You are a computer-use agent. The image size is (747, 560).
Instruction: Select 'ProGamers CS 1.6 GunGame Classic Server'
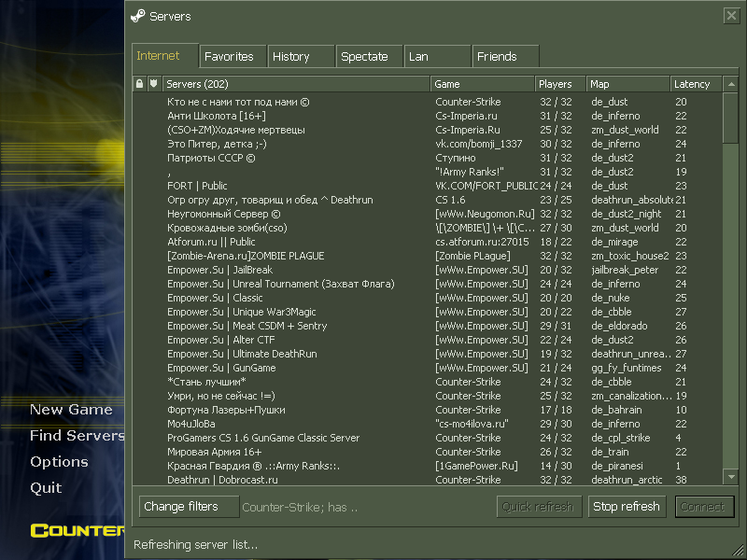point(428,438)
